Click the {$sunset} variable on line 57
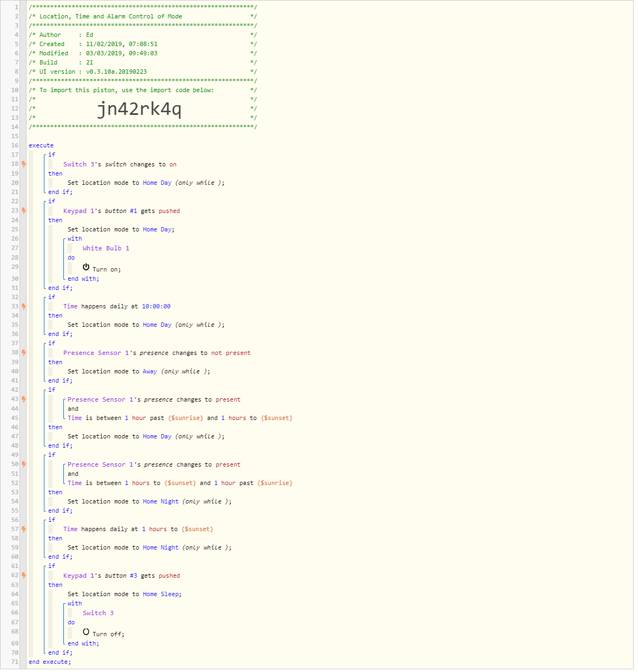The width and height of the screenshot is (638, 672). coord(198,529)
